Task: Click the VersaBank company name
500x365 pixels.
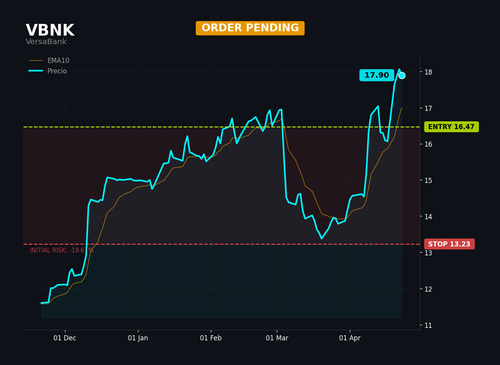Action: (x=46, y=42)
